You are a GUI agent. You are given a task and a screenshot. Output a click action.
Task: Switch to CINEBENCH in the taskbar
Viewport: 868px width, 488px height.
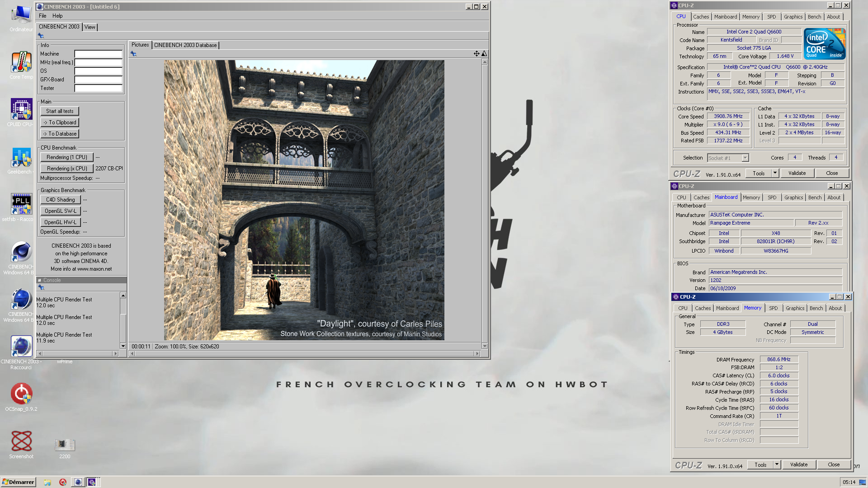78,482
